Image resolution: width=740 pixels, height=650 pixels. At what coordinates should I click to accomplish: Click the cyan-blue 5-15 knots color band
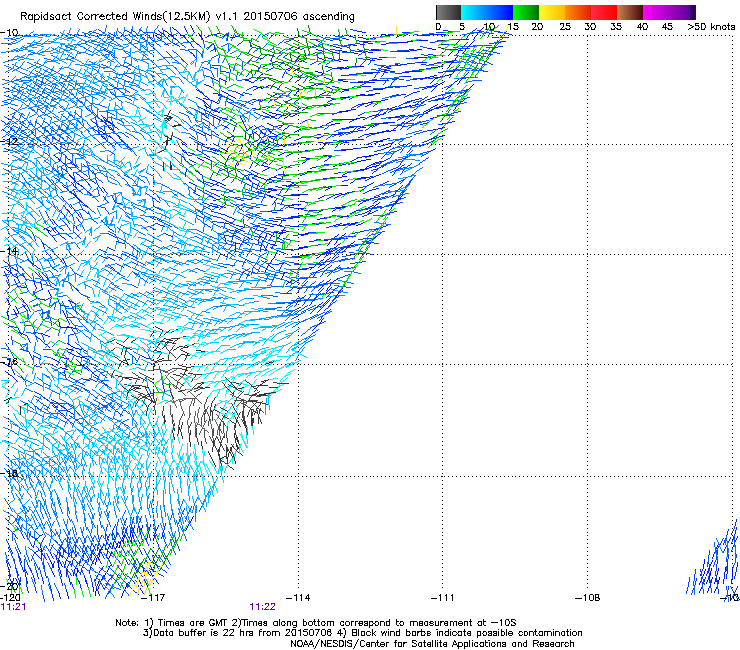[487, 12]
